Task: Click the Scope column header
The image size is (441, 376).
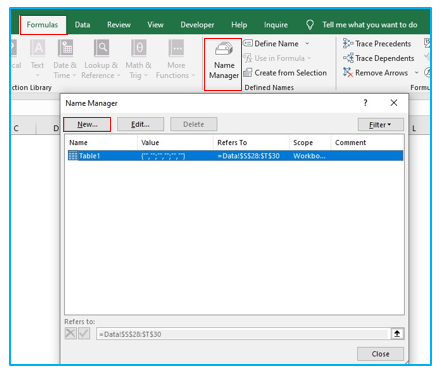Action: 310,143
